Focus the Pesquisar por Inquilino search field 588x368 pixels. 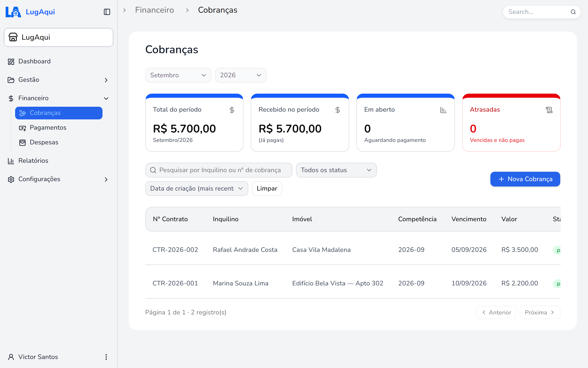[x=219, y=170]
